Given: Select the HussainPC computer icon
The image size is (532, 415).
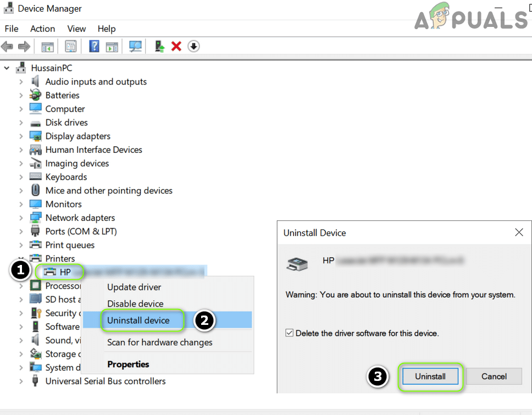Looking at the screenshot, I should [x=21, y=68].
